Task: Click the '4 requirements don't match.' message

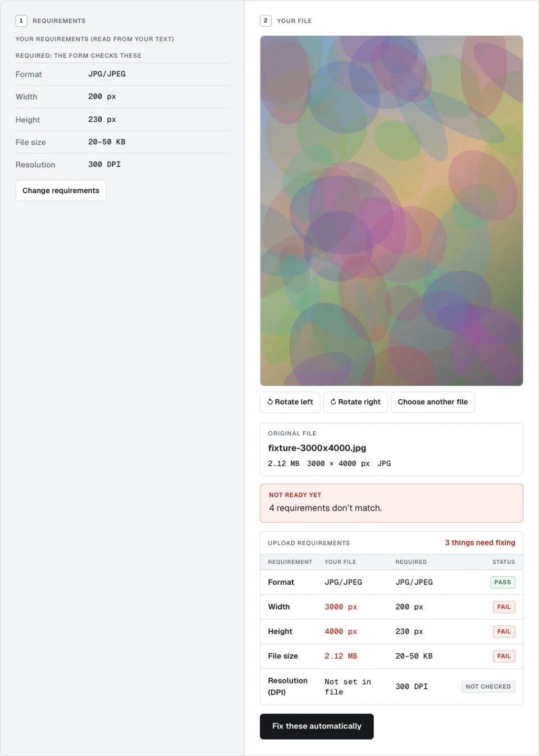Action: (x=326, y=508)
